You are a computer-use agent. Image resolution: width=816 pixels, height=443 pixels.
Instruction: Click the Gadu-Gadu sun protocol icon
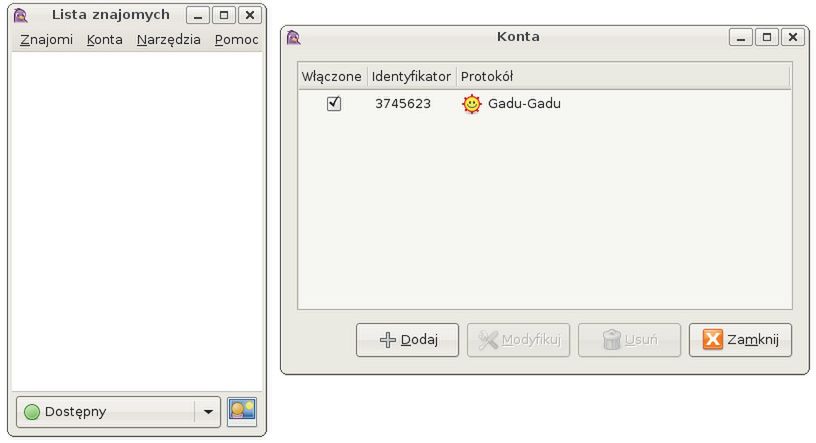pos(471,104)
